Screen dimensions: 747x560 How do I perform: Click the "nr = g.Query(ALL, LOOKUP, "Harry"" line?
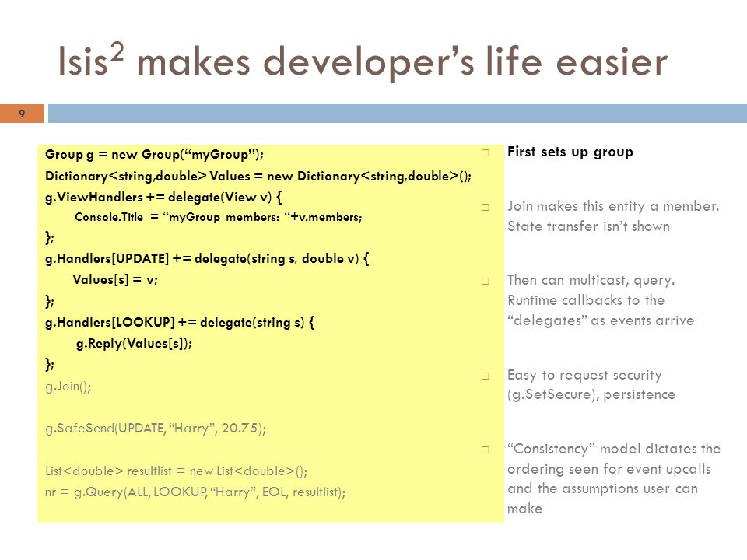pyautogui.click(x=195, y=492)
